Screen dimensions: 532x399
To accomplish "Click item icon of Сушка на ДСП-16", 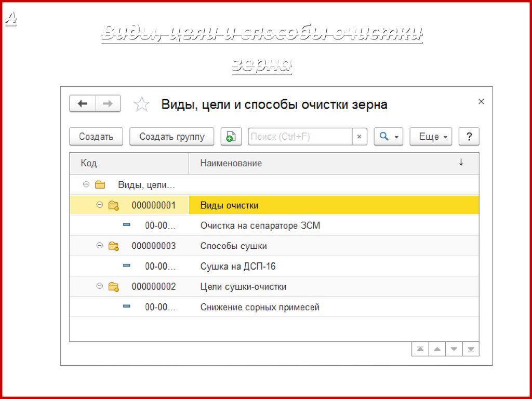I will click(127, 265).
